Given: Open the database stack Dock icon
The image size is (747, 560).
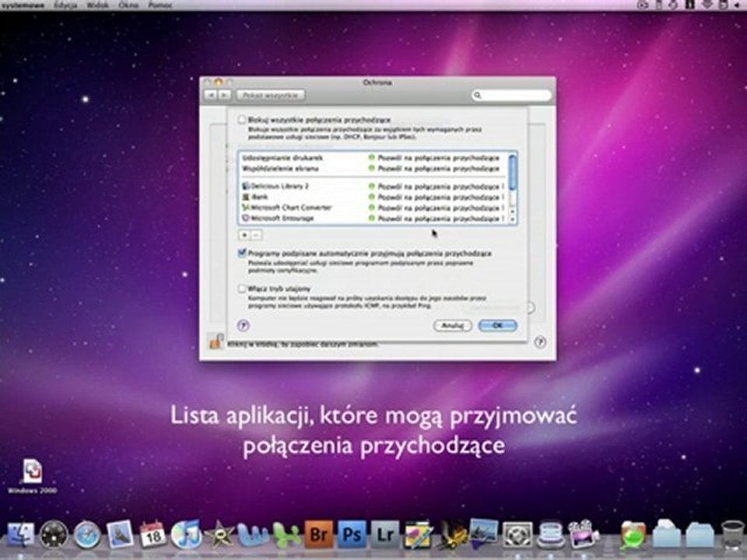Looking at the screenshot, I should [x=550, y=534].
